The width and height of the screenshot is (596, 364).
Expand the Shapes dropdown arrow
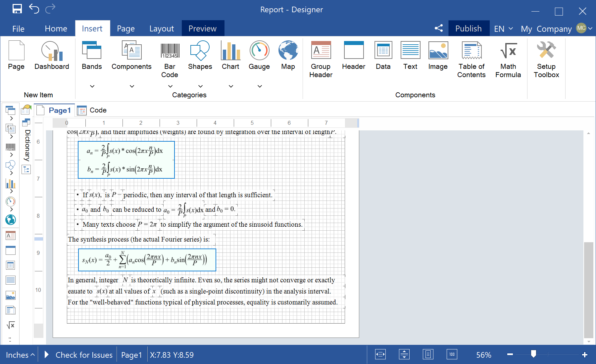coord(200,86)
